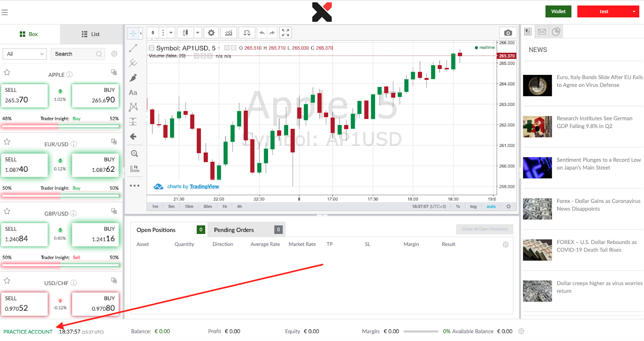Add GBP/USD to favorites with star

[x=7, y=211]
